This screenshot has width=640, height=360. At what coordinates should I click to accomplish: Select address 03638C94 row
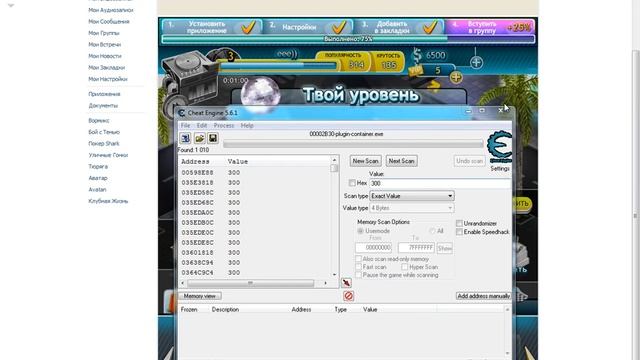point(255,262)
